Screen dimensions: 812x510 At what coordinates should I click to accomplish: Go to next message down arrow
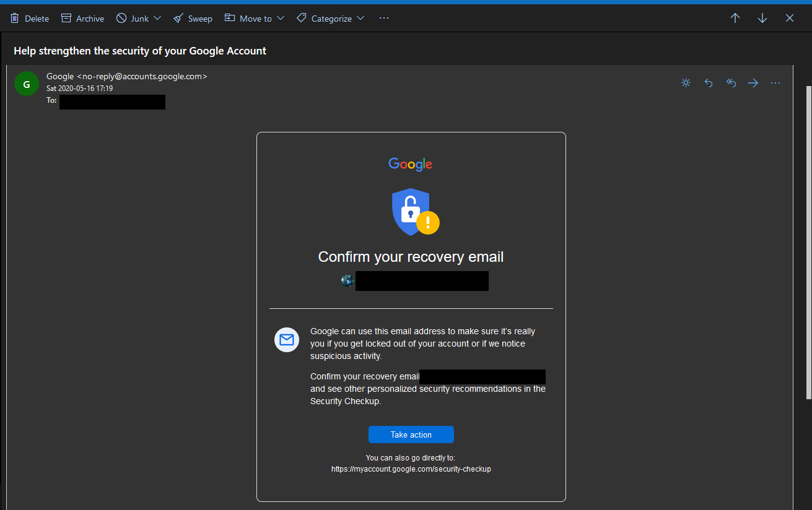pos(762,18)
